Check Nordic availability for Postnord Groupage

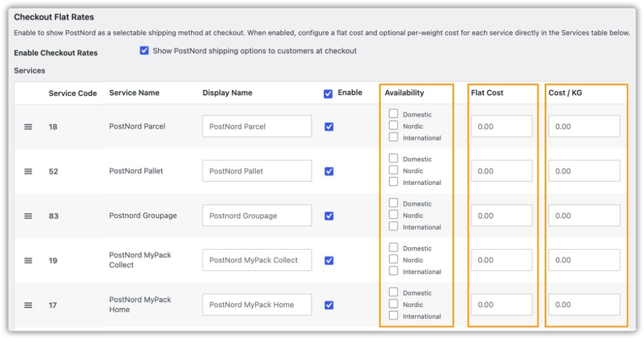(394, 214)
